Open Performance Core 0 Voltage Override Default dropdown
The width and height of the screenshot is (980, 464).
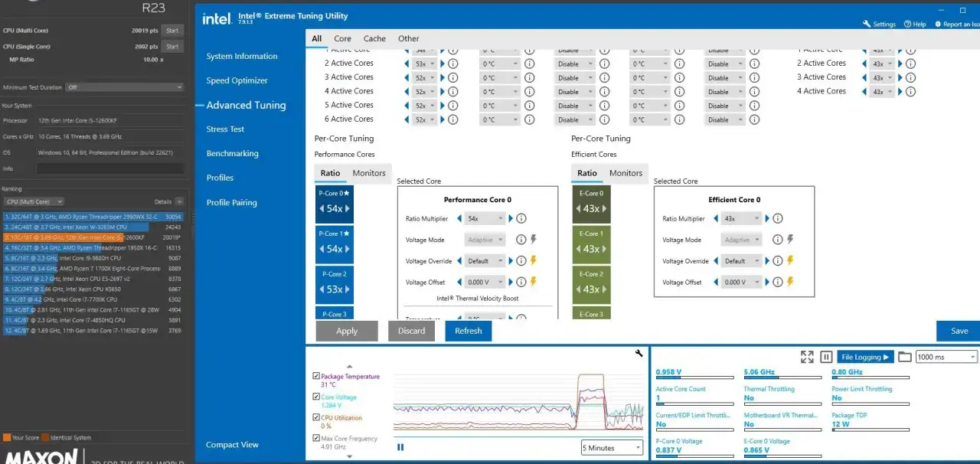click(485, 261)
